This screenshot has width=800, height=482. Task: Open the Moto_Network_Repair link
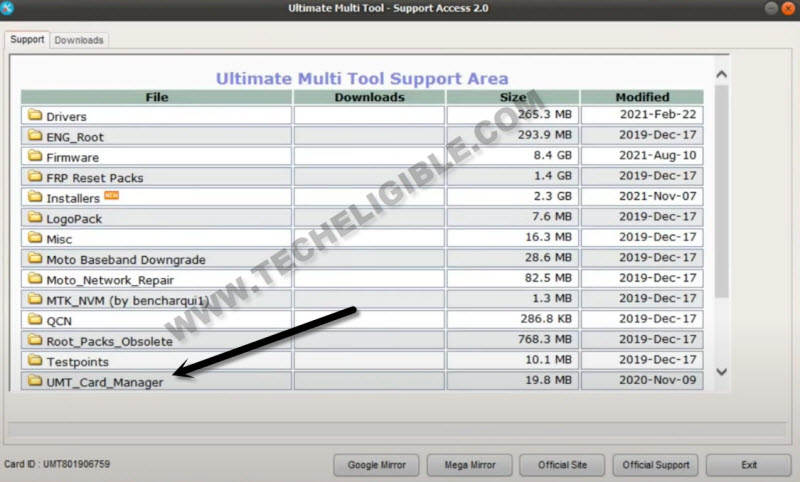click(110, 280)
